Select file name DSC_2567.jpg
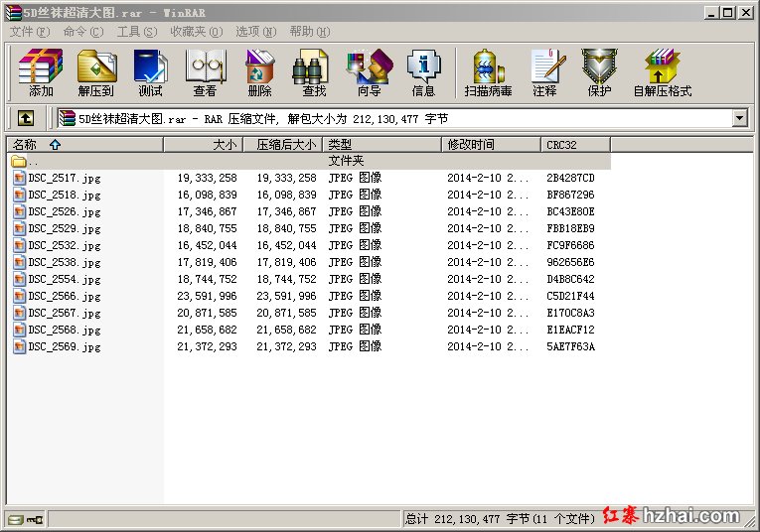The width and height of the screenshot is (760, 532). pyautogui.click(x=65, y=313)
